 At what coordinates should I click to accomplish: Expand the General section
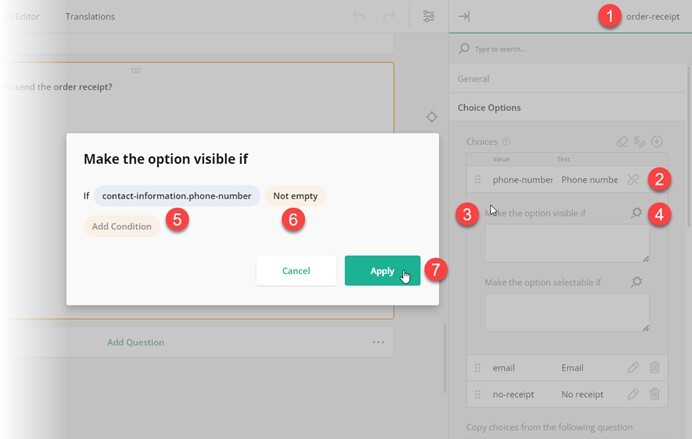point(567,79)
